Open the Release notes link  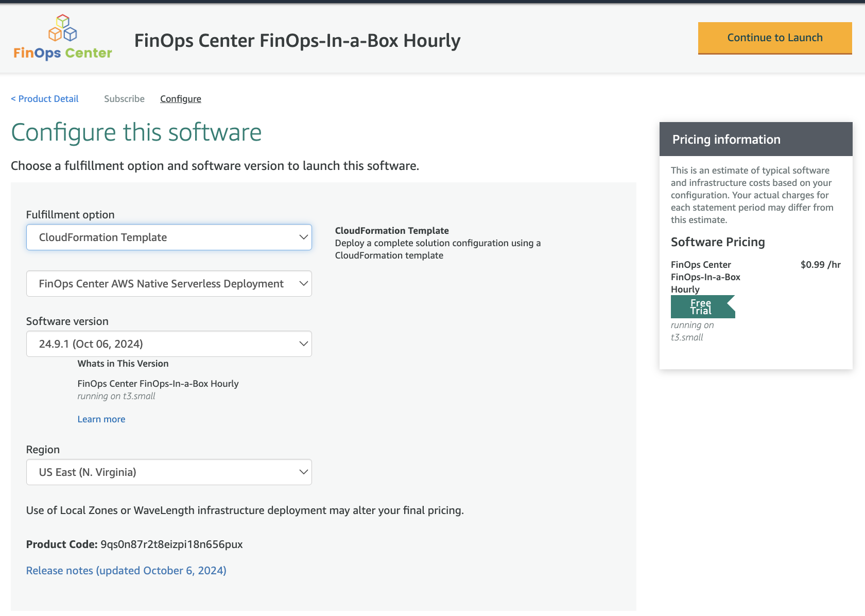point(126,571)
